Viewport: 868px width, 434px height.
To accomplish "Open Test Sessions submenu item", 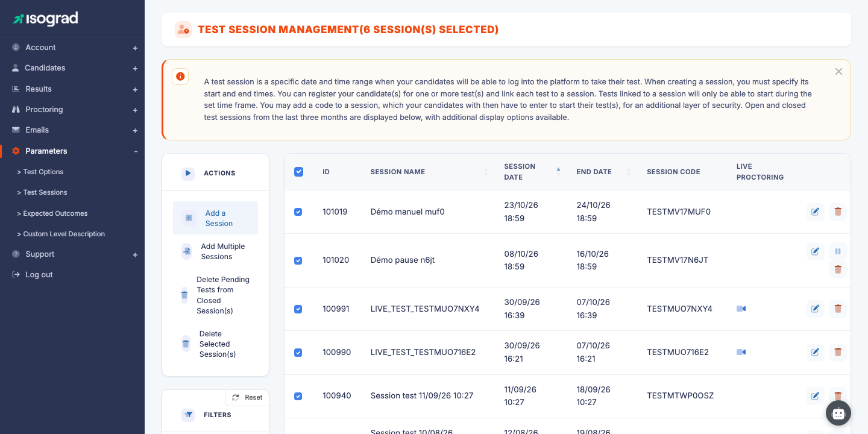I will click(42, 192).
